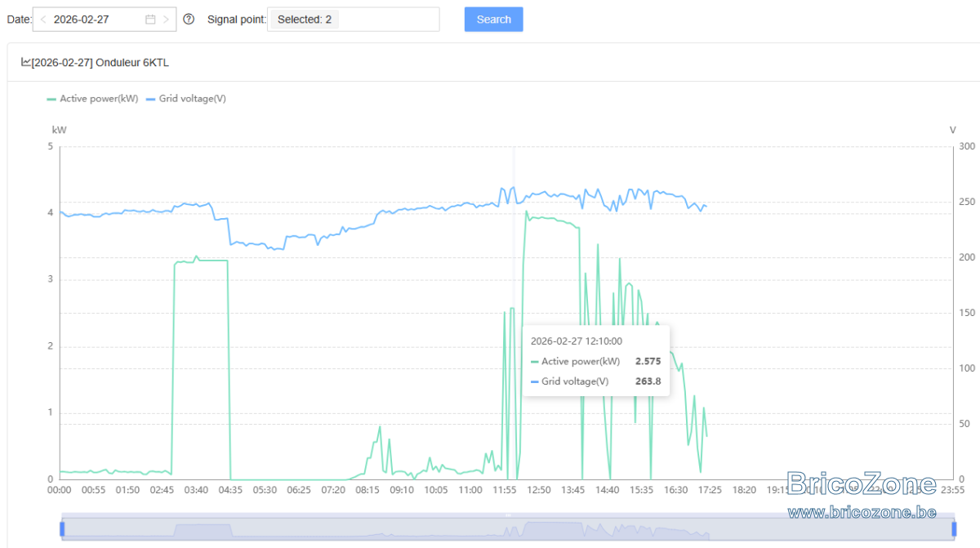Click the 200 value on voltage axis
The image size is (980, 548).
click(x=968, y=257)
